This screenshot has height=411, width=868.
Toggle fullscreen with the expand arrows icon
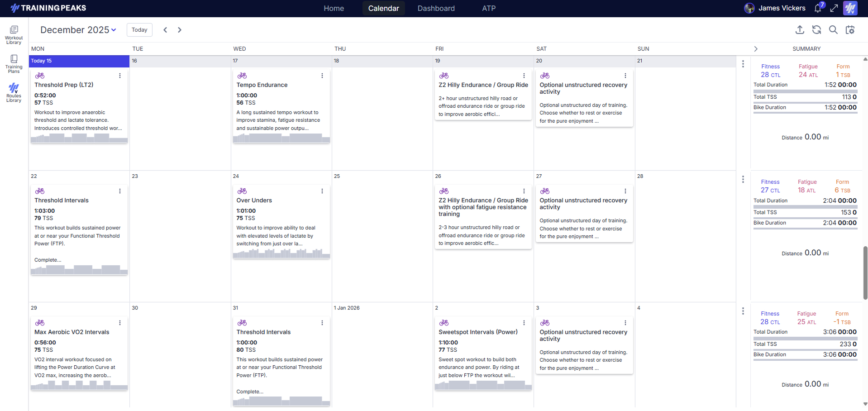click(834, 8)
